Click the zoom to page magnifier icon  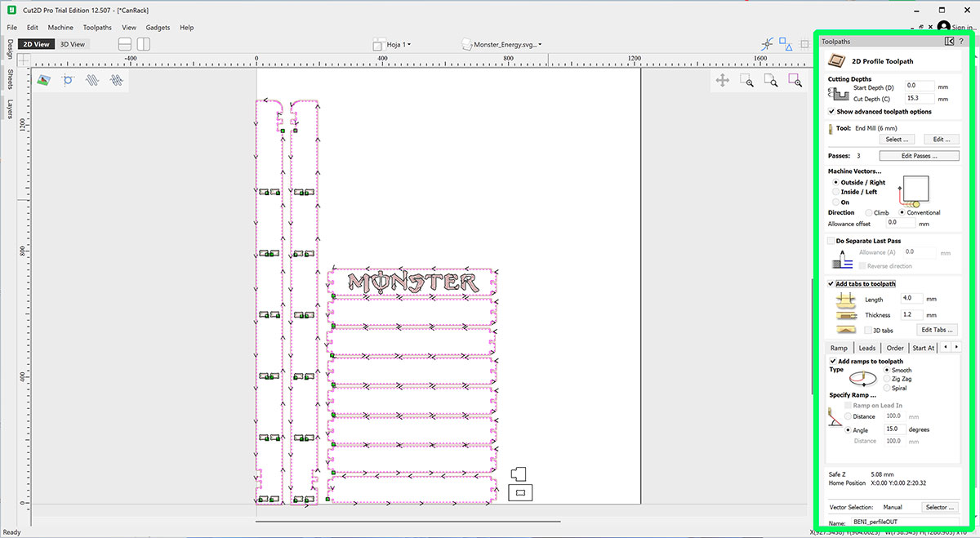(770, 80)
